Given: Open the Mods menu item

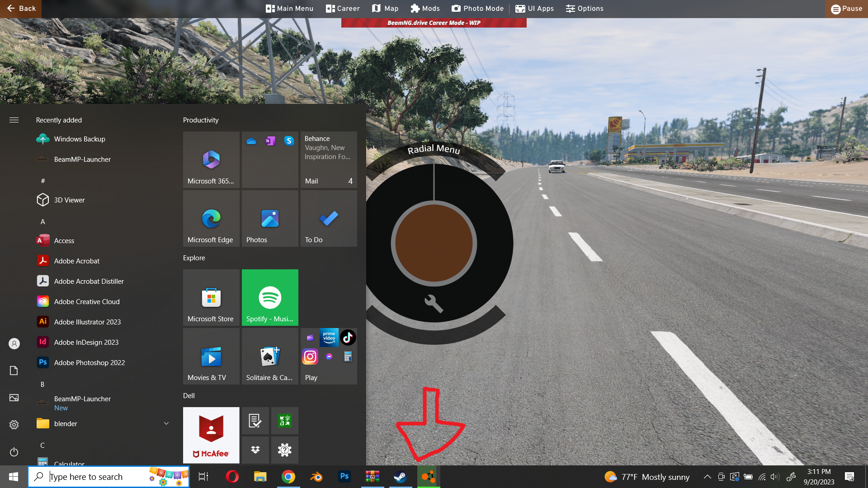Looking at the screenshot, I should (x=425, y=9).
